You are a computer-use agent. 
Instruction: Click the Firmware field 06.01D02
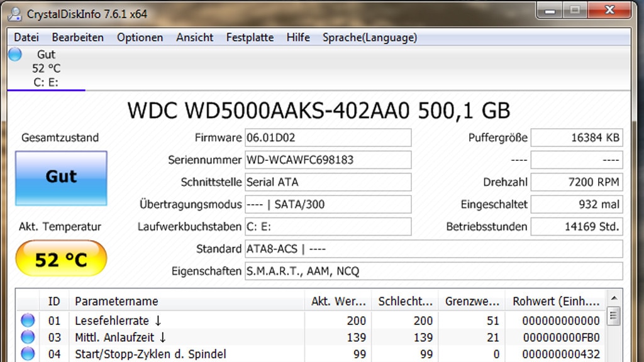pos(328,138)
